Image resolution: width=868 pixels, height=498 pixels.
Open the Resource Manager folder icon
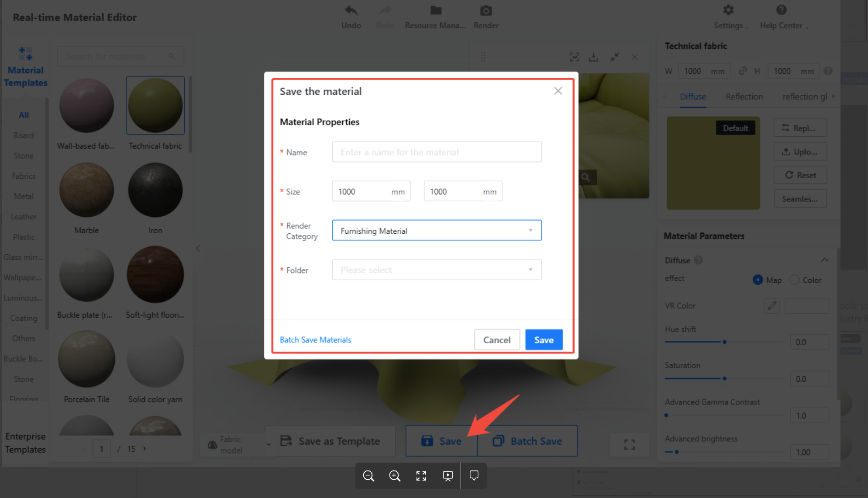click(x=435, y=10)
